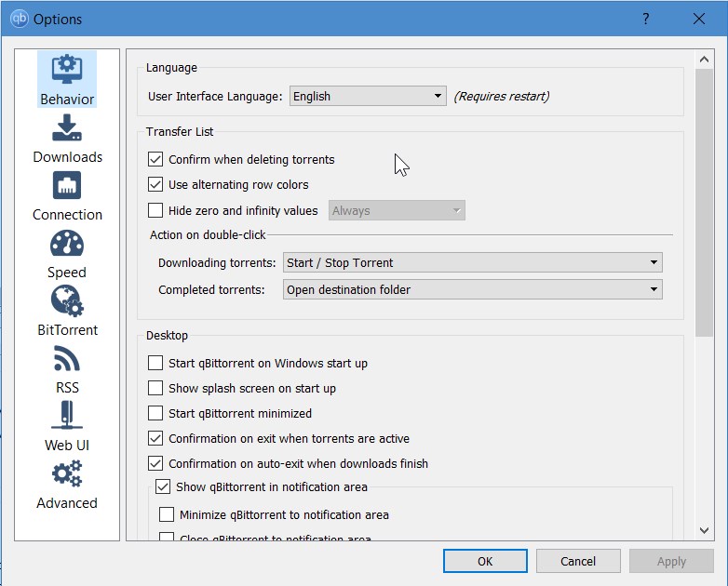Select the Downloads label in sidebar

tap(67, 157)
